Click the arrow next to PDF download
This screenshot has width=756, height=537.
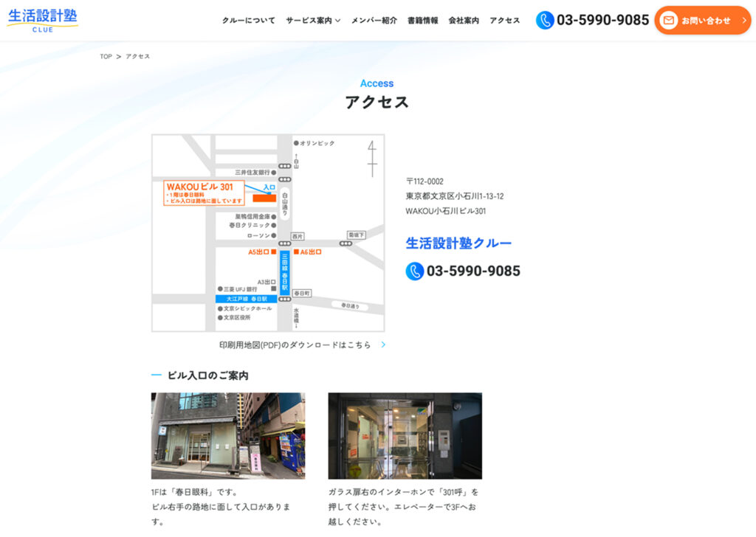click(x=383, y=344)
